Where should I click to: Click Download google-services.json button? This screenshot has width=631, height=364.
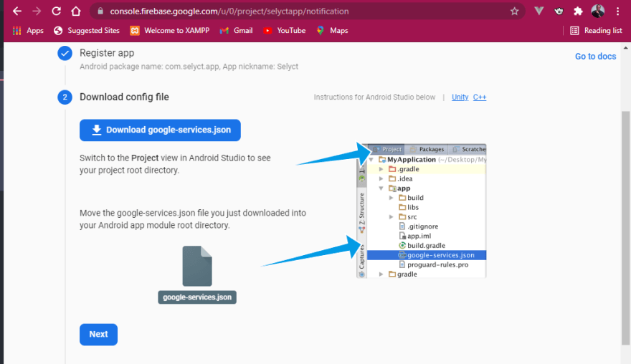click(x=160, y=130)
